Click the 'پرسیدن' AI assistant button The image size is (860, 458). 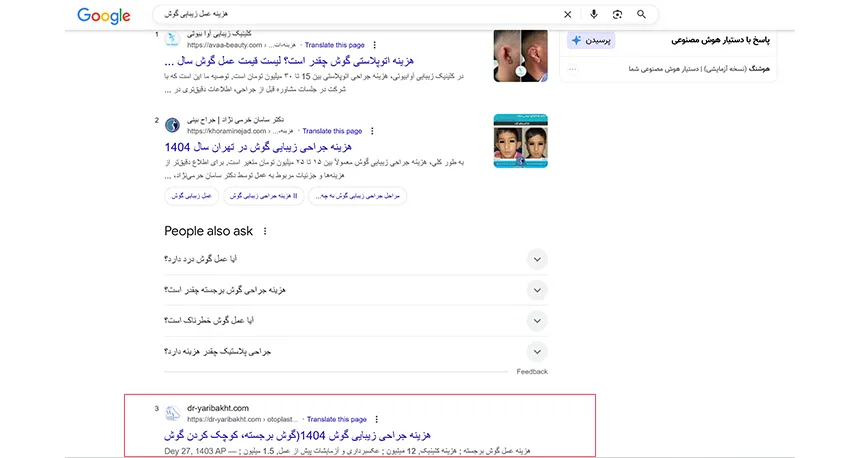pyautogui.click(x=591, y=41)
